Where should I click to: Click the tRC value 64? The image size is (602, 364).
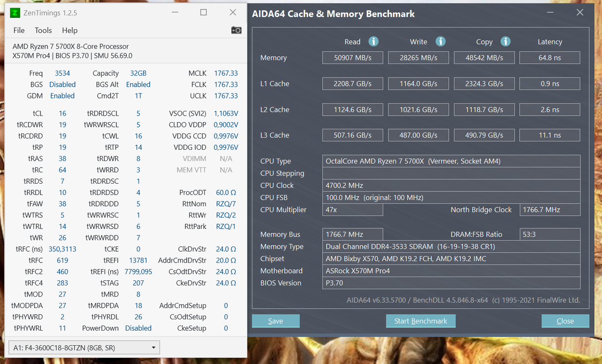pos(63,170)
